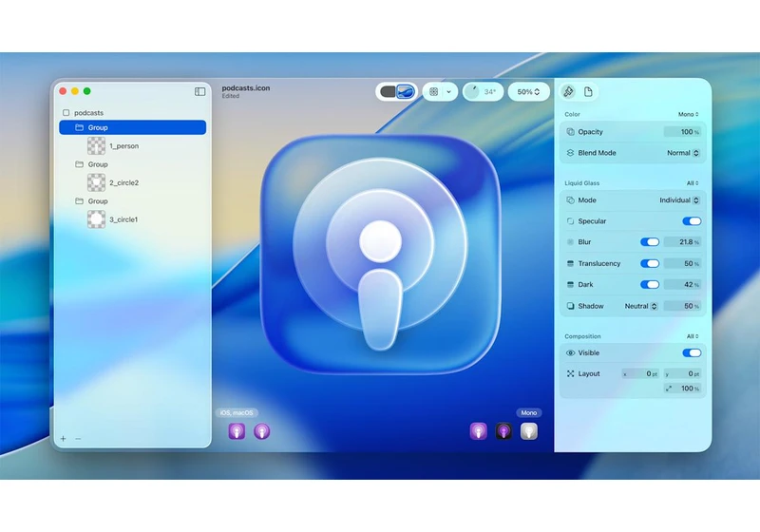Turn off the Visible switch
760x532 pixels.
[692, 352]
